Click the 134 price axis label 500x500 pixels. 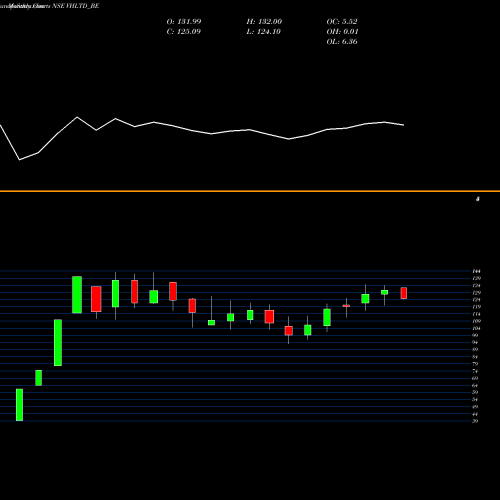tap(477, 286)
